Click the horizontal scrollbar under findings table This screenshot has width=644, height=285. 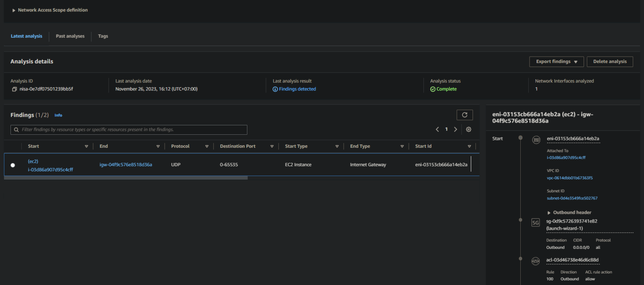[126, 178]
